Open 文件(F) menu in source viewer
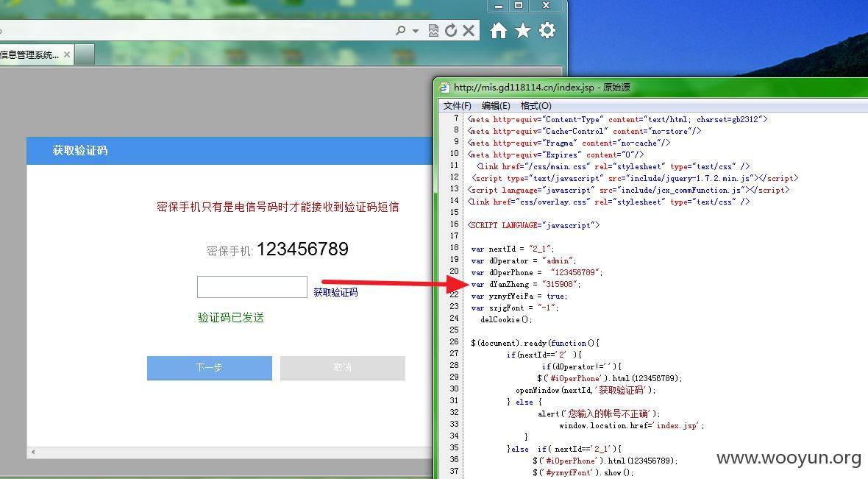 tap(457, 106)
